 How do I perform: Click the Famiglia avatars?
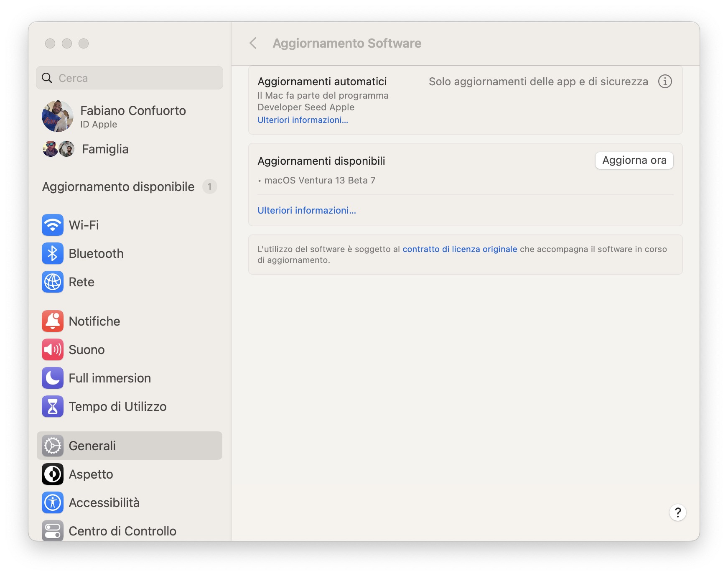tap(59, 149)
